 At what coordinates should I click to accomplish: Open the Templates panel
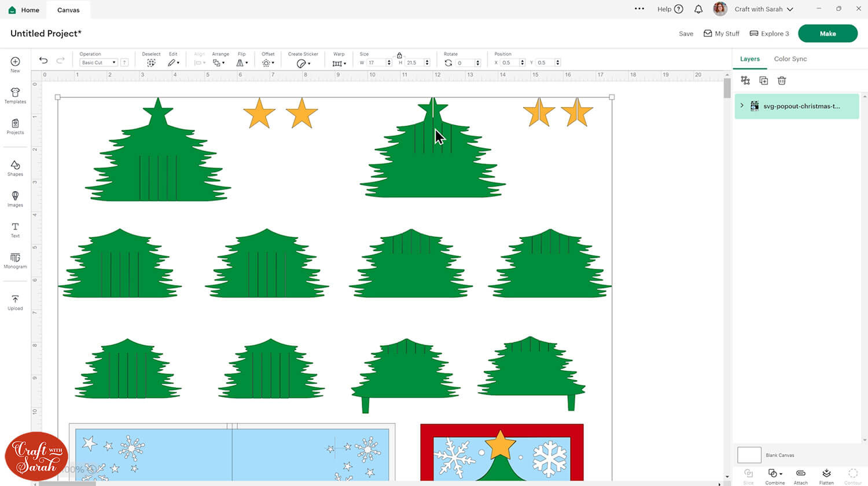tap(15, 96)
